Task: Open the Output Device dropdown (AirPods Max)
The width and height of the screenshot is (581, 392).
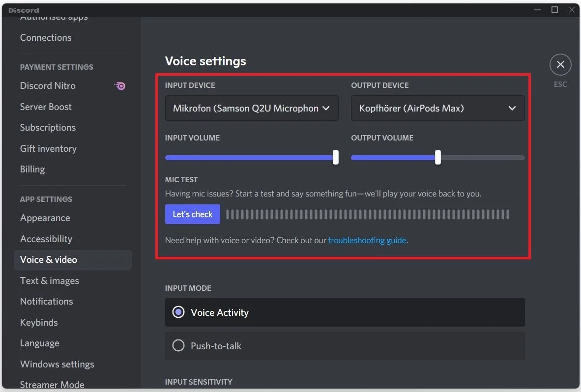Action: pos(437,108)
